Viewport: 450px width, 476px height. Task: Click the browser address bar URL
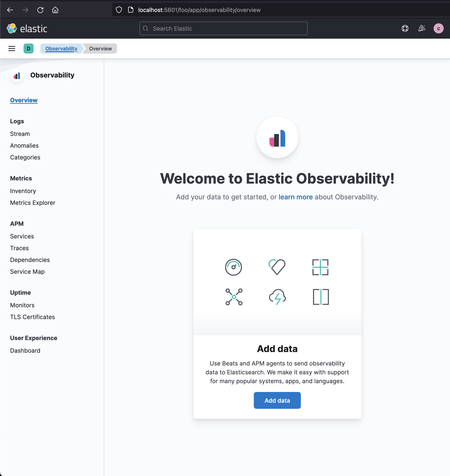(x=199, y=10)
